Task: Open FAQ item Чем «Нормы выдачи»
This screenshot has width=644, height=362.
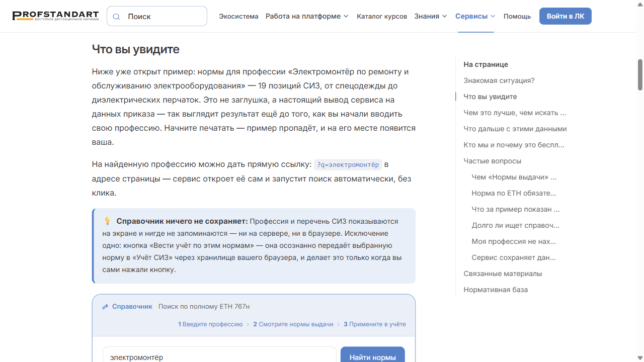Action: coord(514,177)
